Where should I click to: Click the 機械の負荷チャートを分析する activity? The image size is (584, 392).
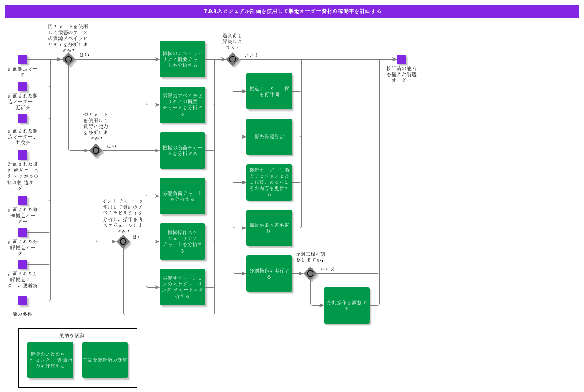(x=182, y=150)
